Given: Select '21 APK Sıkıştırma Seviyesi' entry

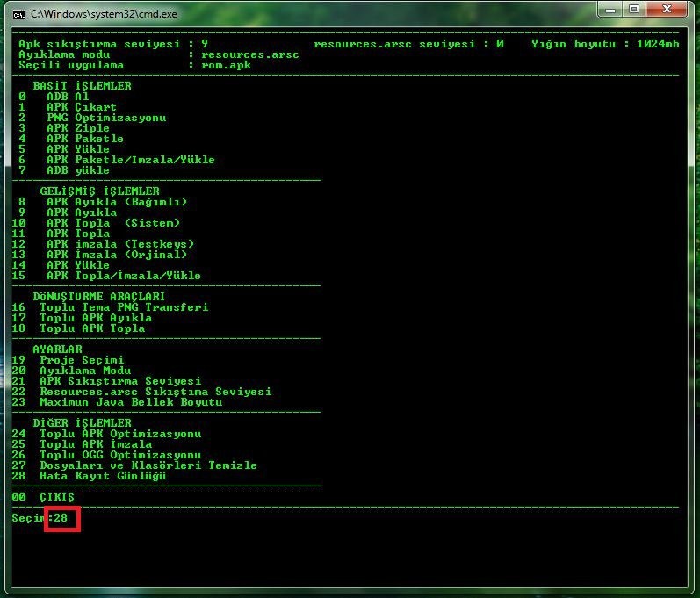Looking at the screenshot, I should (106, 381).
